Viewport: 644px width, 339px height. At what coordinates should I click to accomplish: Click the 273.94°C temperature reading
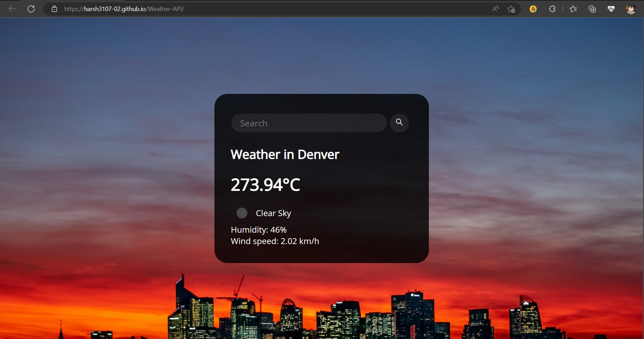coord(265,185)
